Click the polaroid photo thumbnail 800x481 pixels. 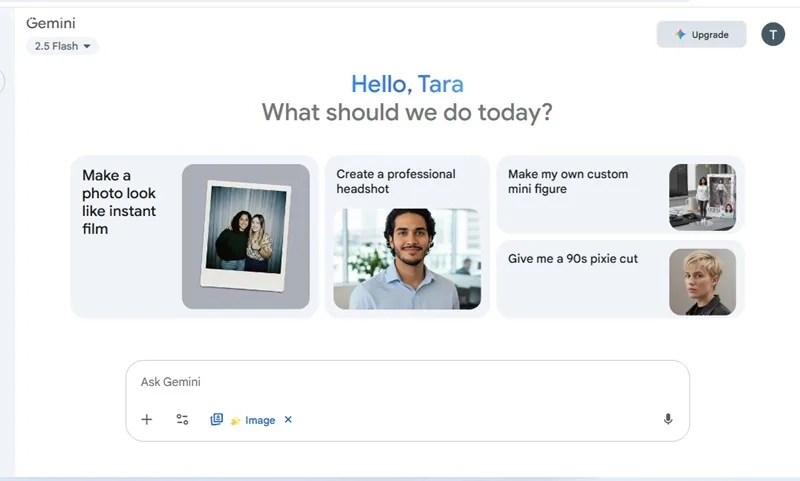(246, 236)
